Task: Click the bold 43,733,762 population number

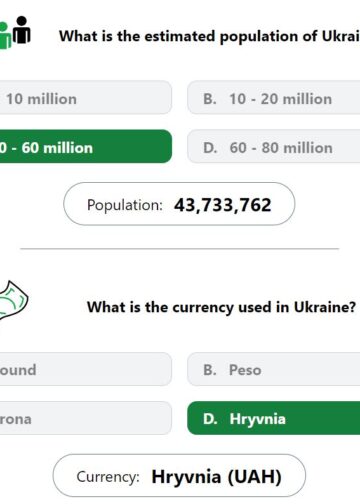Action: (223, 205)
